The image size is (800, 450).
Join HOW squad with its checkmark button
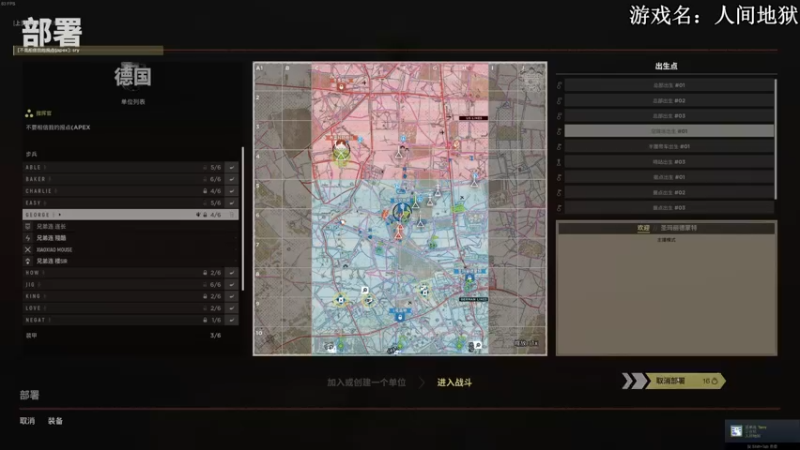(232, 273)
